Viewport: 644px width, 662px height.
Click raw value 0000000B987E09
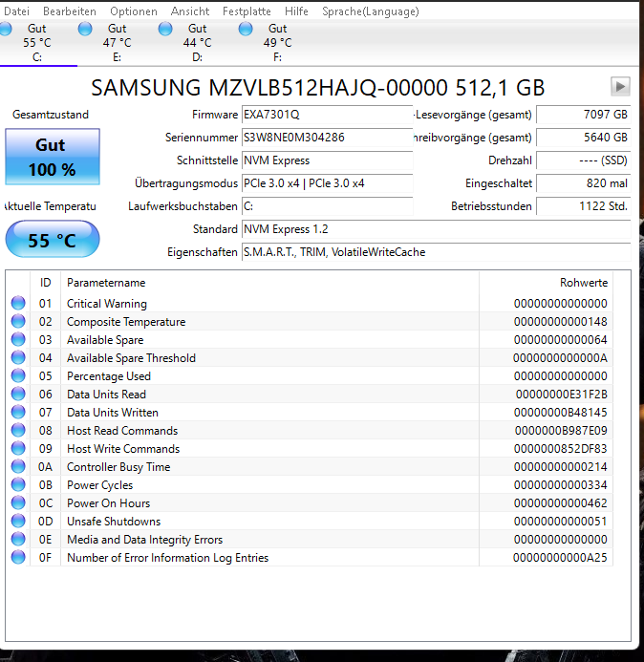click(561, 431)
